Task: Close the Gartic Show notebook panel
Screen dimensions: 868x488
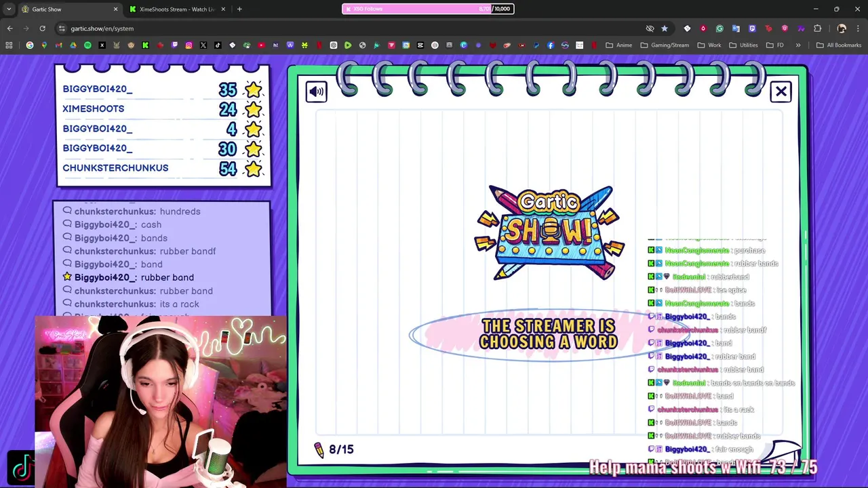Action: 781,91
